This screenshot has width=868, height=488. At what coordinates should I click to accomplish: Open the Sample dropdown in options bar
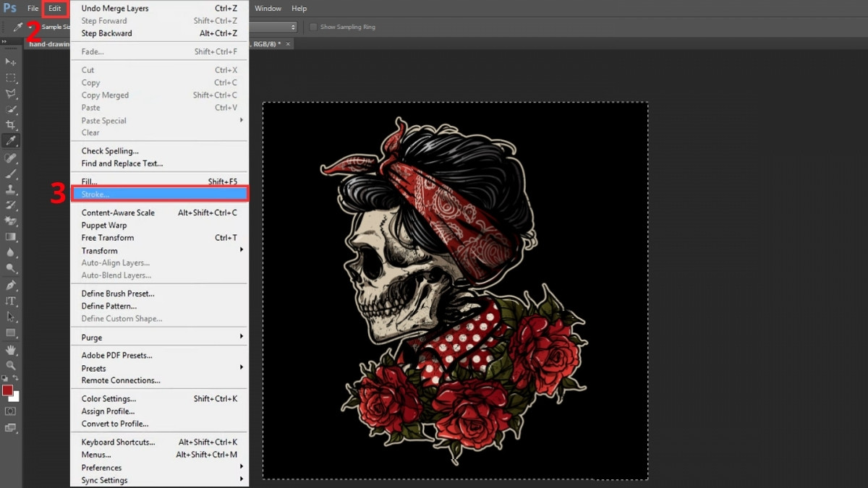point(272,27)
